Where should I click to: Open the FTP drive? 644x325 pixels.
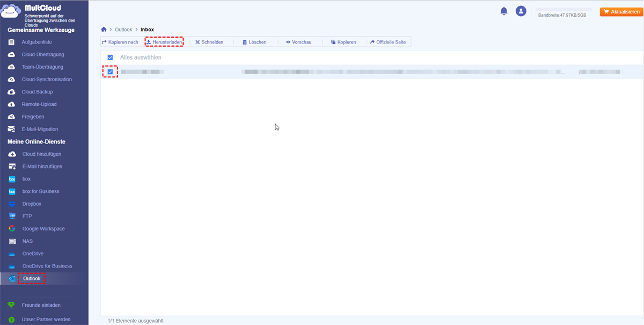[x=27, y=216]
